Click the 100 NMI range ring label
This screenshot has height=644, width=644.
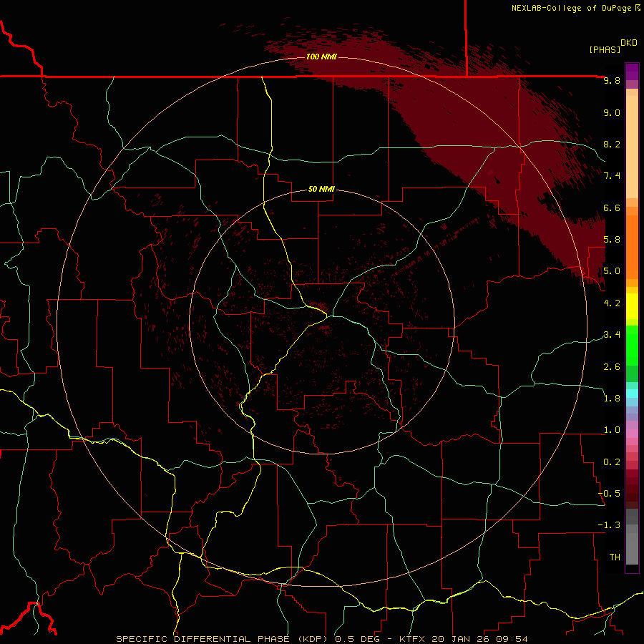[x=321, y=57]
